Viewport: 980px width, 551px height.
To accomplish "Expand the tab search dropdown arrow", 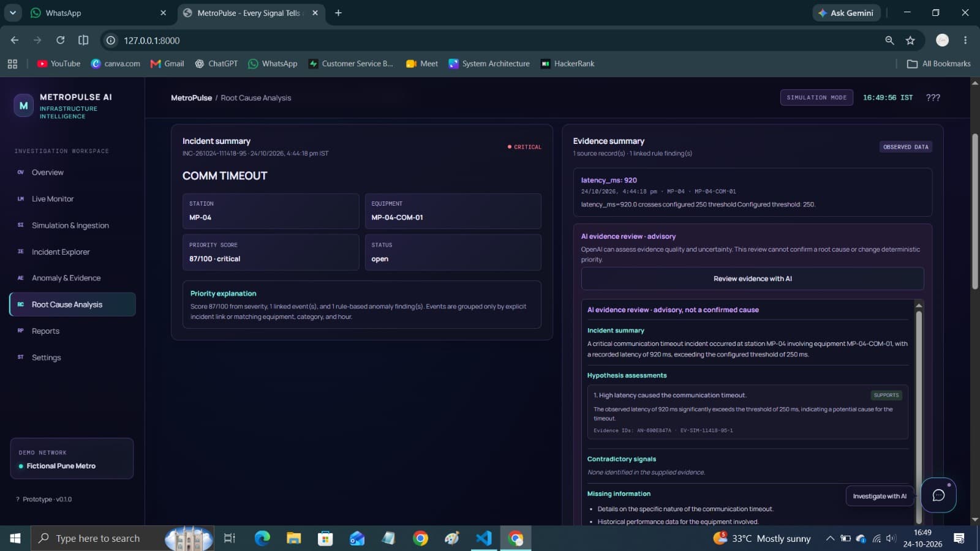I will tap(12, 13).
